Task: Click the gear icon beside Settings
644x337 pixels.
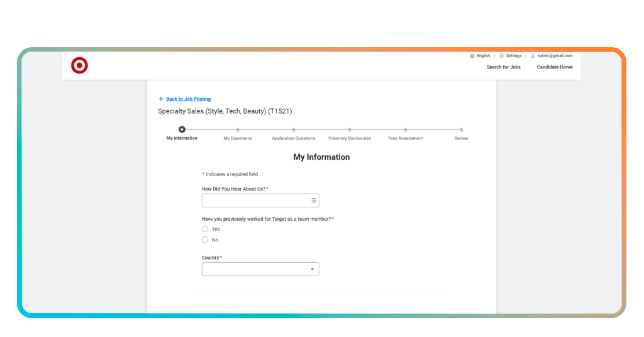Action: [x=501, y=56]
